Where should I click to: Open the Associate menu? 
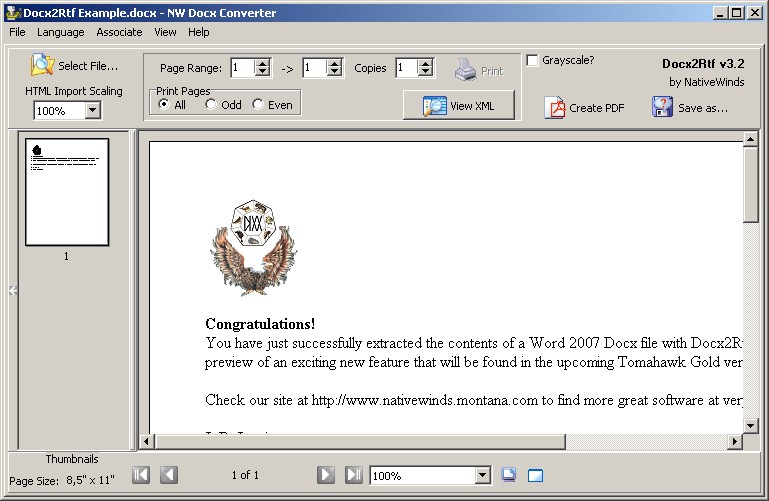tap(119, 32)
